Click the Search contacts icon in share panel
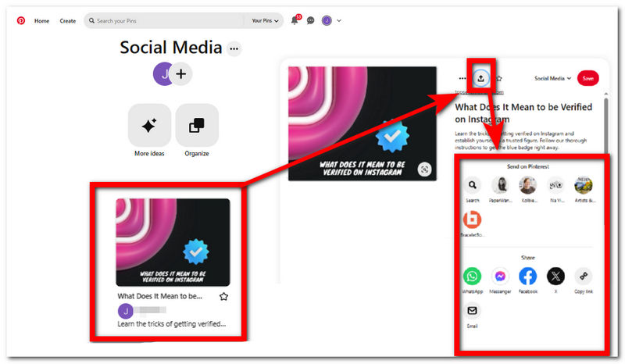The width and height of the screenshot is (625, 364). (x=473, y=185)
